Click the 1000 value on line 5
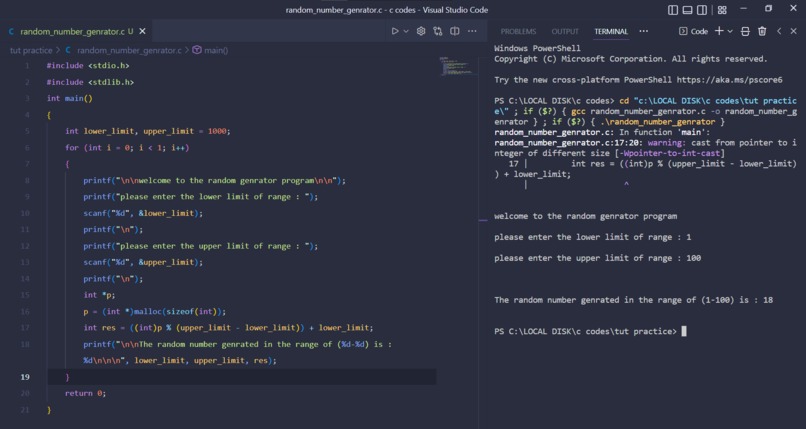Screen dimensions: 806x429 point(217,131)
